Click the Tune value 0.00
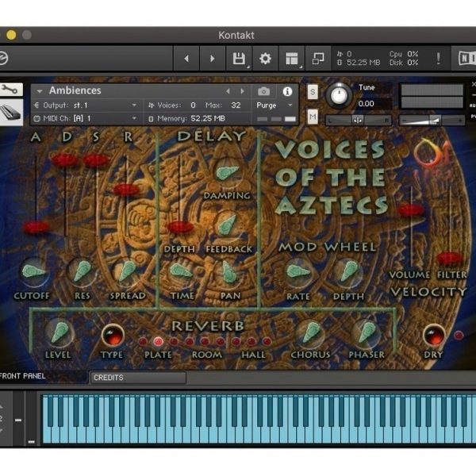The width and height of the screenshot is (476, 476). coord(366,103)
